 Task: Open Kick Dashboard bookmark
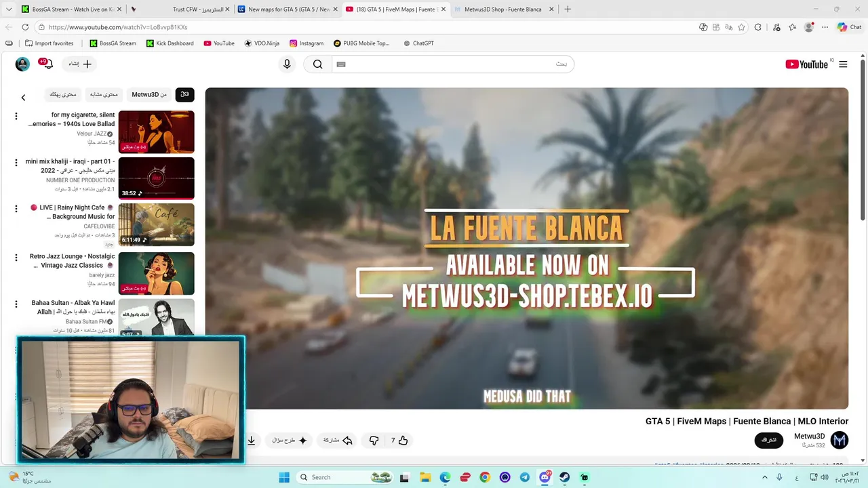(x=170, y=43)
